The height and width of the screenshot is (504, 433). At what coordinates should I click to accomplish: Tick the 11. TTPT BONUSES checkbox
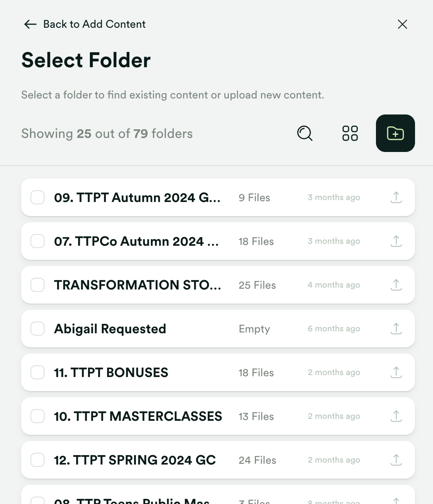point(38,372)
